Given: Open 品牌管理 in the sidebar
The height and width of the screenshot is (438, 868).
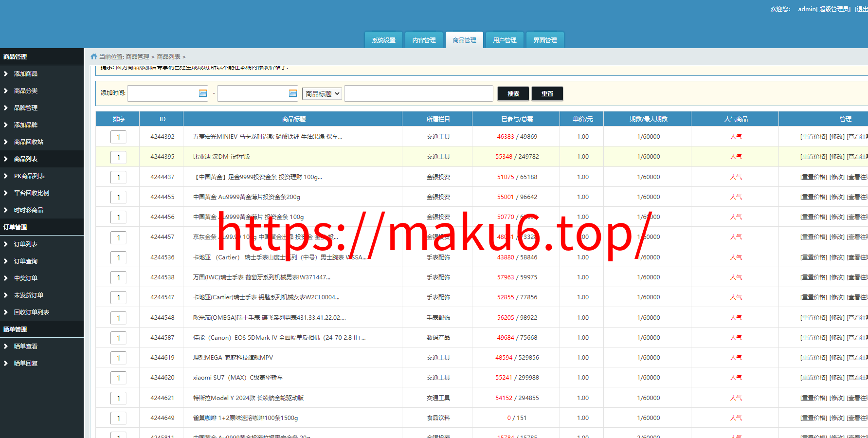Looking at the screenshot, I should [x=26, y=108].
